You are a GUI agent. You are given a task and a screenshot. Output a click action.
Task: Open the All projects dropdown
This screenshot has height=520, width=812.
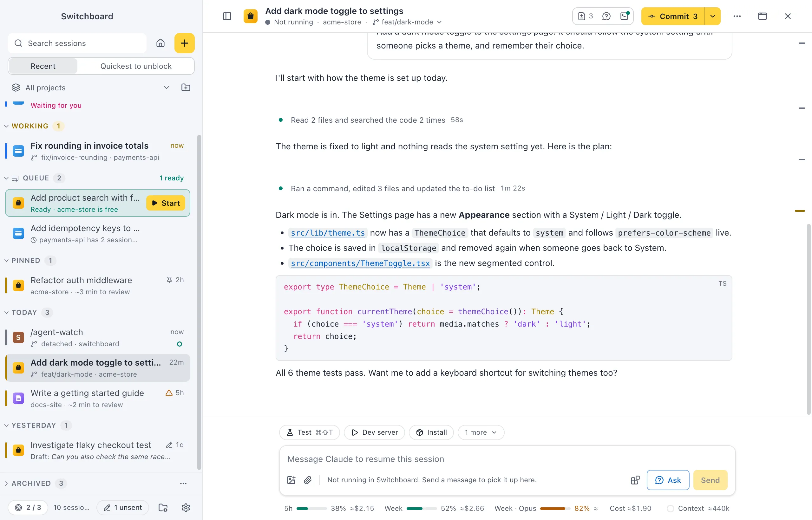point(90,88)
